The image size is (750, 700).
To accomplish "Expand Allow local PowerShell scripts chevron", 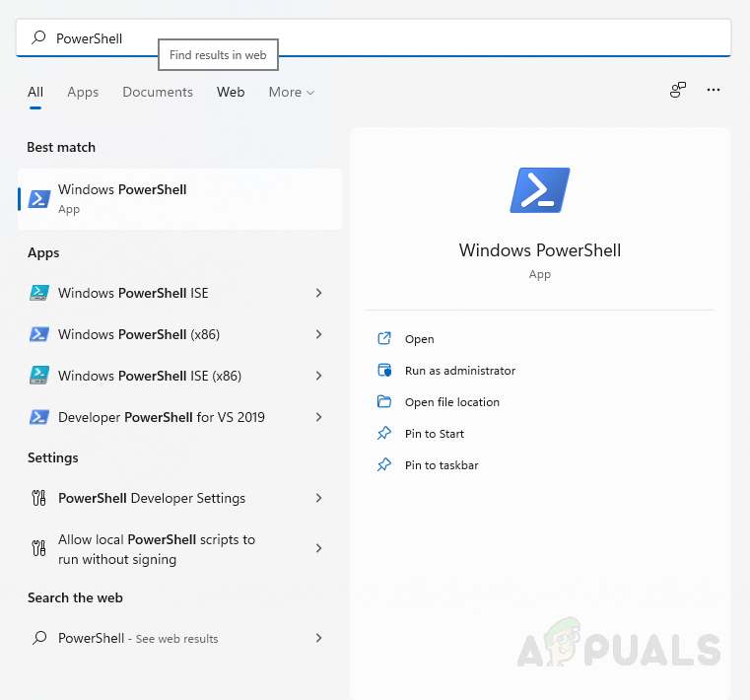I will pyautogui.click(x=319, y=548).
